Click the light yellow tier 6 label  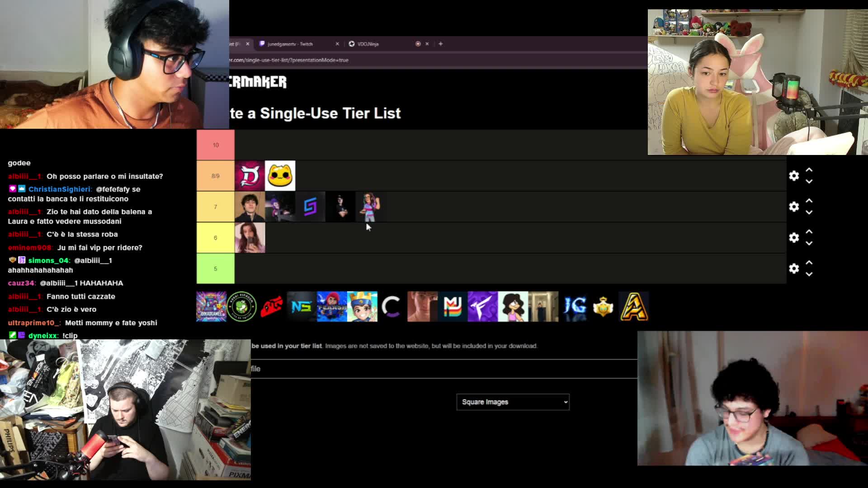216,238
